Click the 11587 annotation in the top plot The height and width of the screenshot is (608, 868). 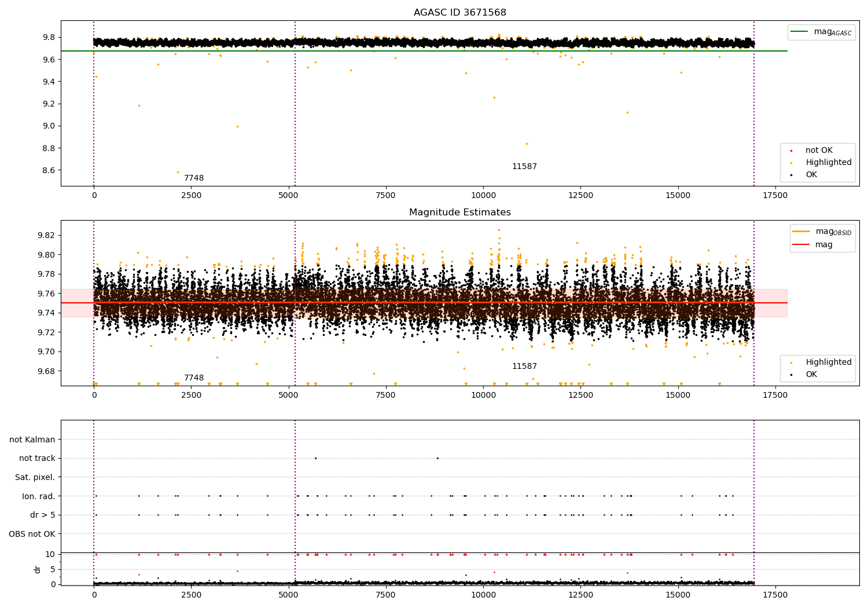click(x=524, y=167)
